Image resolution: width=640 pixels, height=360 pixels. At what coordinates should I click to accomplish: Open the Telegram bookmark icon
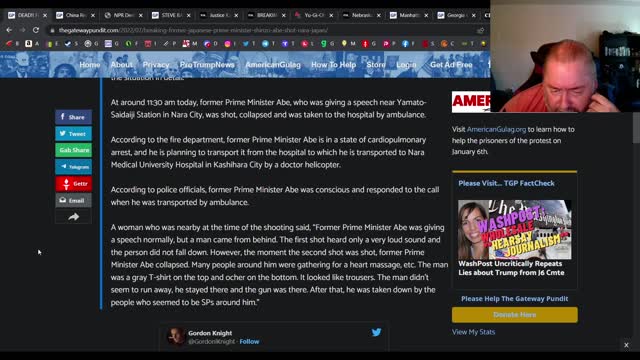(265, 43)
